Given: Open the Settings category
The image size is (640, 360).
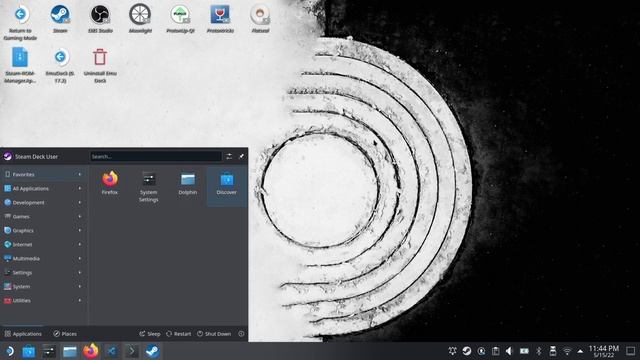Looking at the screenshot, I should coord(43,273).
